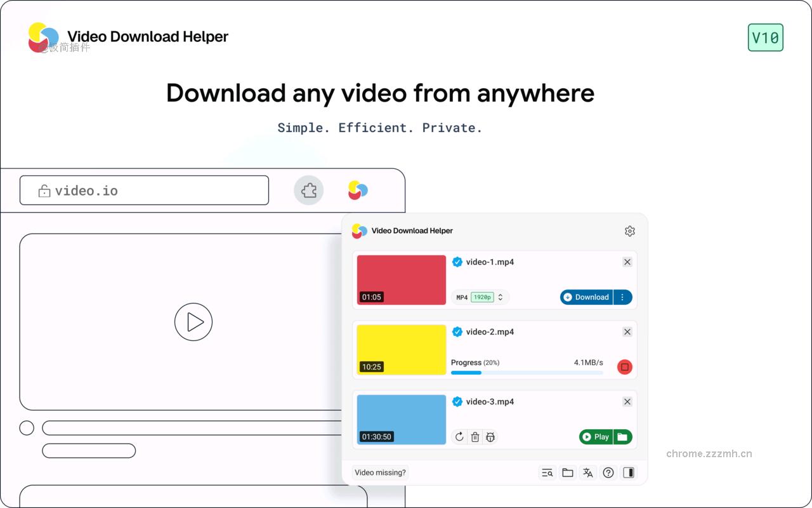The height and width of the screenshot is (508, 812).
Task: Click the translate language icon
Action: point(588,472)
